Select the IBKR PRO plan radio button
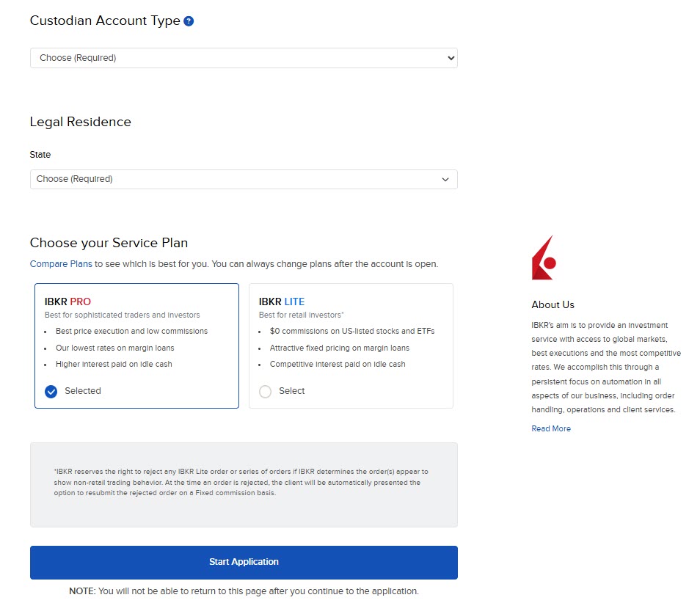The height and width of the screenshot is (603, 700). [51, 392]
